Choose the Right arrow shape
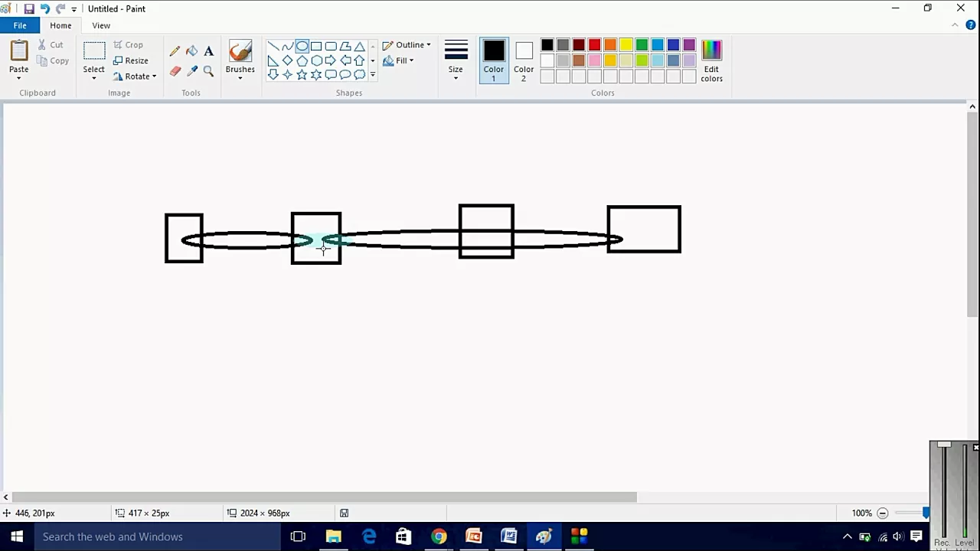This screenshot has height=551, width=980. point(331,60)
